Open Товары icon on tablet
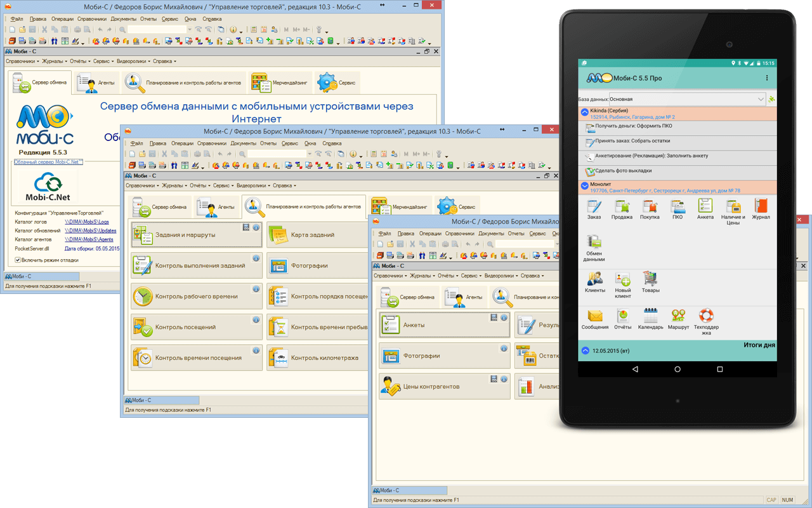The height and width of the screenshot is (508, 812). point(650,283)
